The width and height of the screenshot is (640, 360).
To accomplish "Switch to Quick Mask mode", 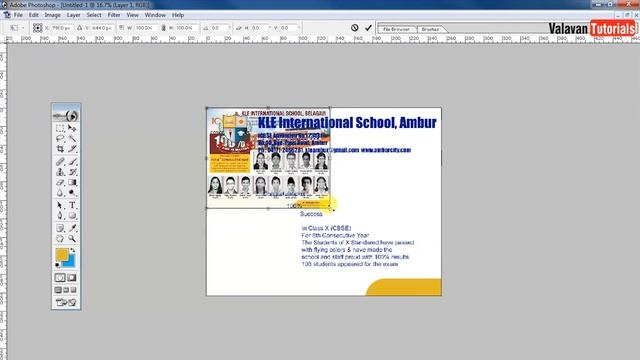I will point(72,278).
